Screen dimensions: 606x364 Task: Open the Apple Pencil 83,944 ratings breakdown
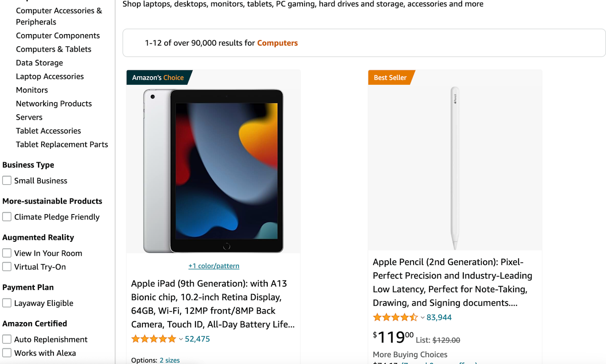(439, 317)
